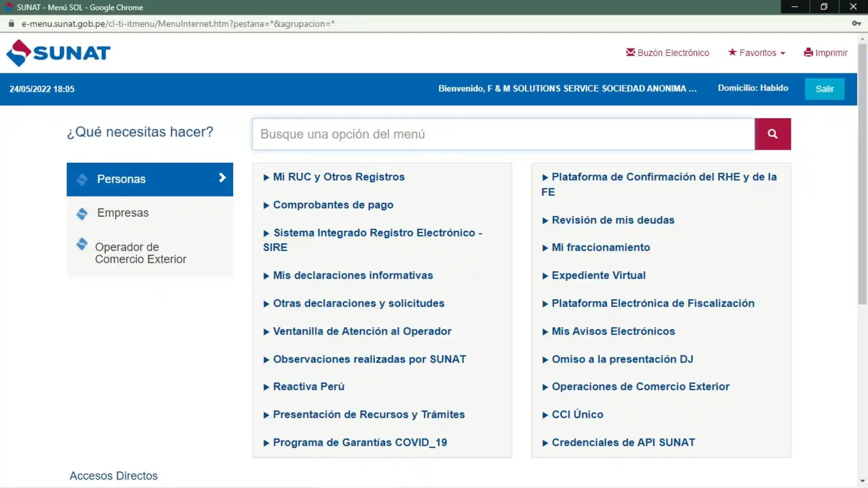Expand Mi RUC y Otros Registros
The height and width of the screenshot is (488, 868).
point(334,177)
